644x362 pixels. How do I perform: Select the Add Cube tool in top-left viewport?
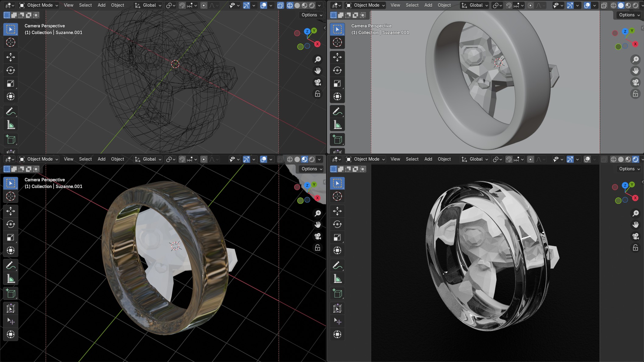[11, 140]
